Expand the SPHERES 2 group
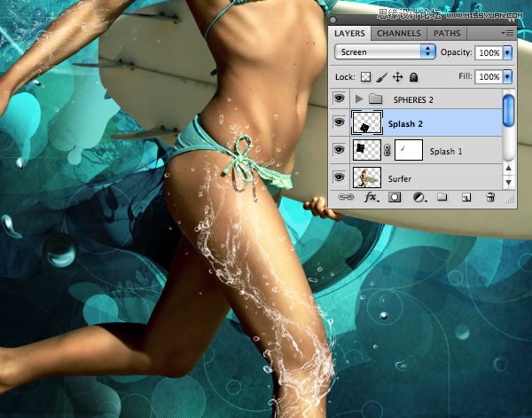532x418 pixels. pyautogui.click(x=358, y=99)
